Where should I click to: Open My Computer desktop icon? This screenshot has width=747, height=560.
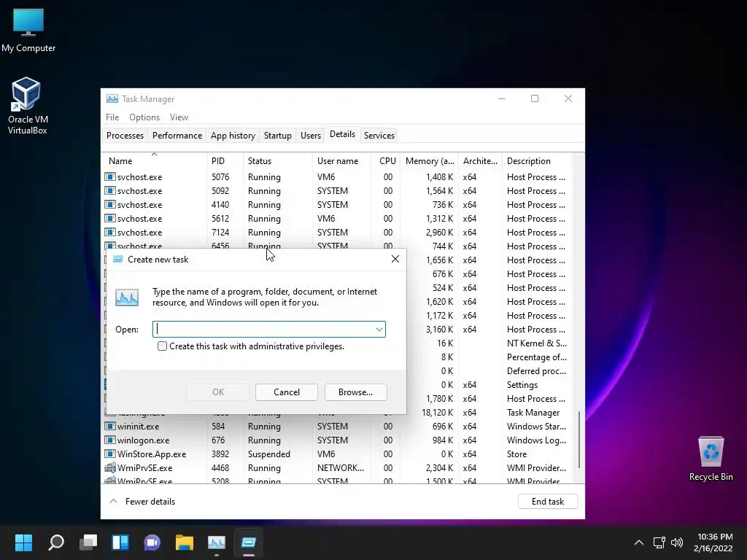[x=28, y=30]
